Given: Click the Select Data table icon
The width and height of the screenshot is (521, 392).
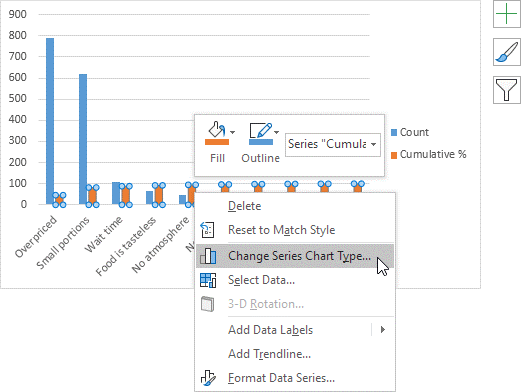Looking at the screenshot, I should [x=208, y=280].
